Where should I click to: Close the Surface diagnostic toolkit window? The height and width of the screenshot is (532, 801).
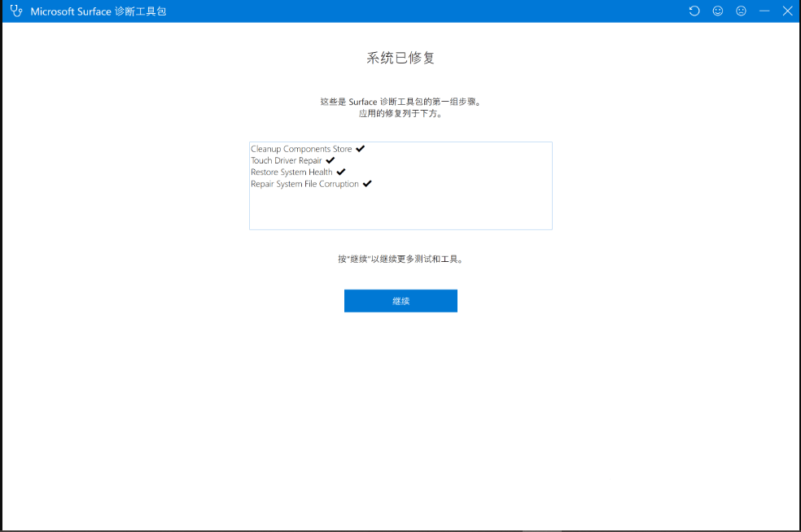tap(787, 11)
